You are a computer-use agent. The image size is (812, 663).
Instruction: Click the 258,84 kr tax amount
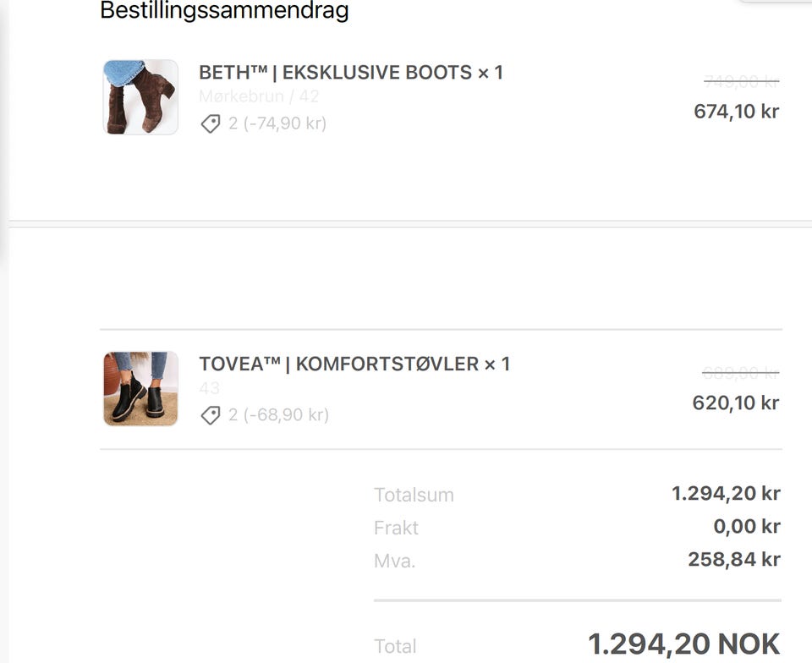733,559
